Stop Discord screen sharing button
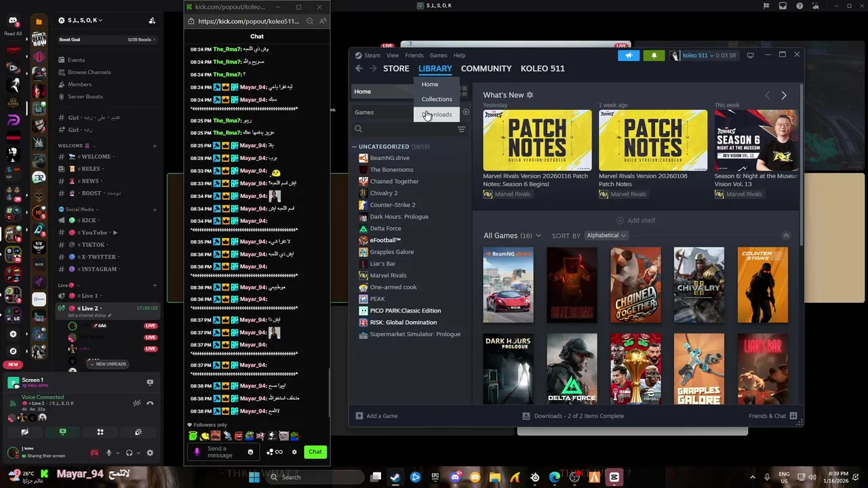The image size is (868, 488). [x=62, y=432]
